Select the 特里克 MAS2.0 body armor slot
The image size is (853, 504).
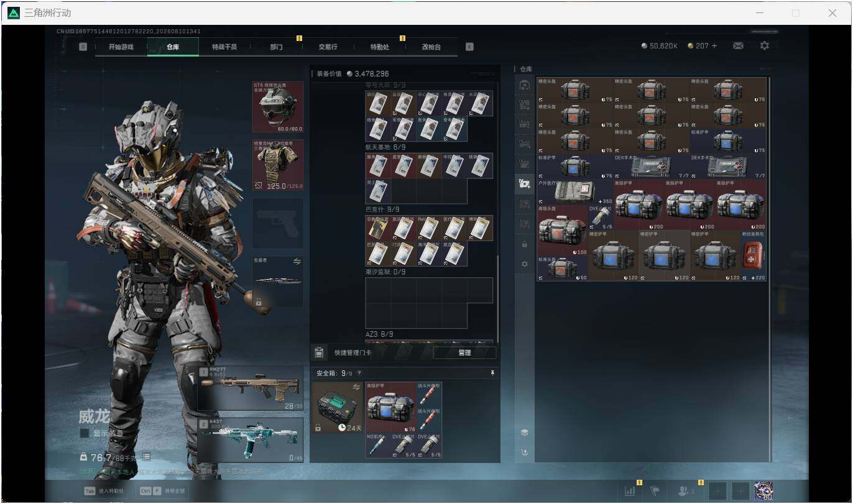[x=278, y=165]
